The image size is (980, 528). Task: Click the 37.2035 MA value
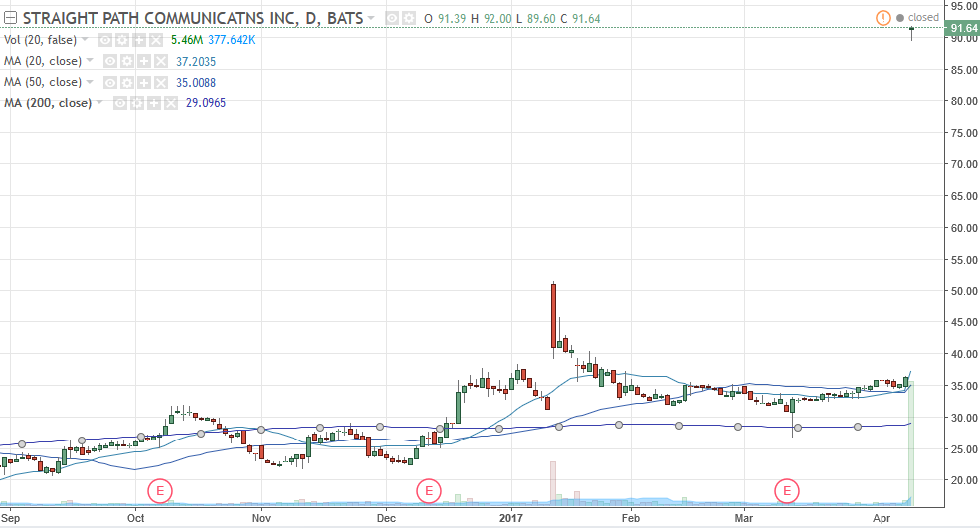coord(196,62)
